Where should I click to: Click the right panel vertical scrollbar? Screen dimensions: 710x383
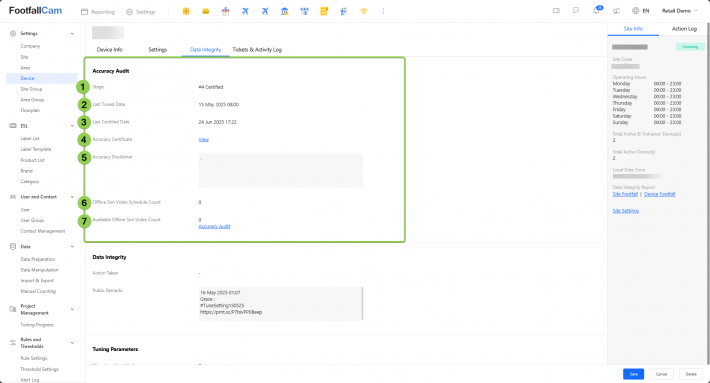708,195
